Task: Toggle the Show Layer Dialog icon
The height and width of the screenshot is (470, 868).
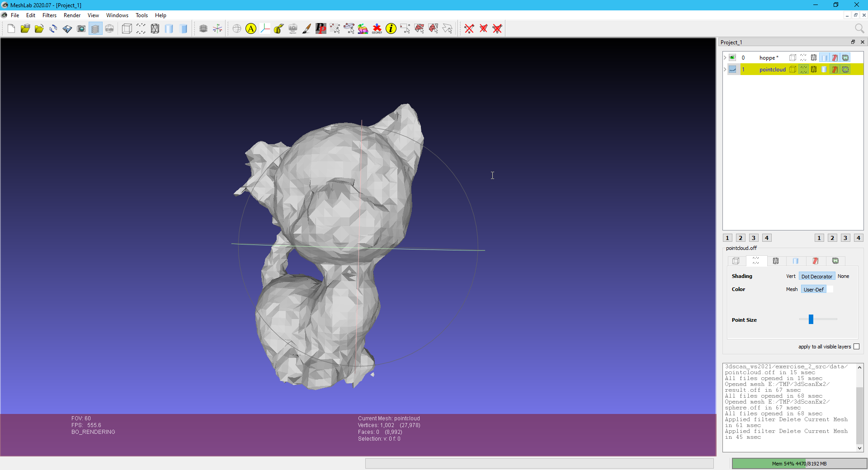Action: [x=95, y=29]
